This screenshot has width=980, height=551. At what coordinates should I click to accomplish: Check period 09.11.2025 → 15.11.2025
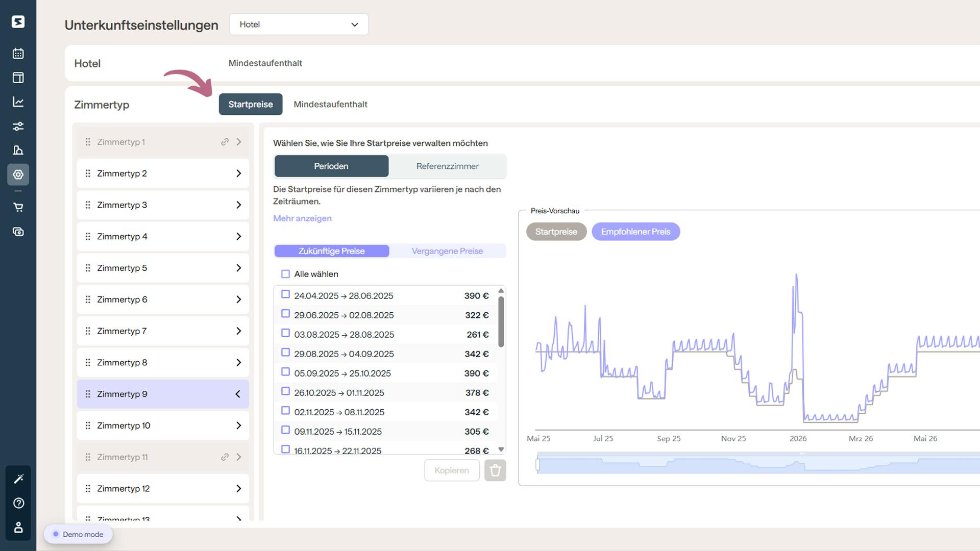point(285,430)
